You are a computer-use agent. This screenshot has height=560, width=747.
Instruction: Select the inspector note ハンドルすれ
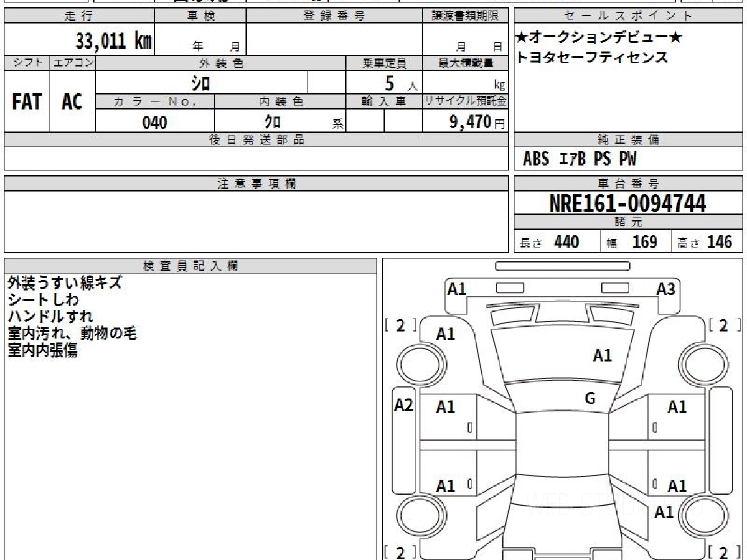(50, 316)
